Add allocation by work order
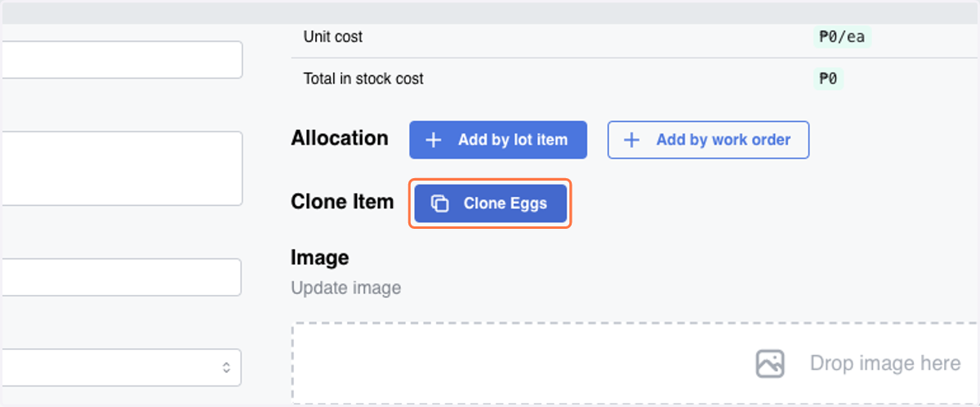The height and width of the screenshot is (407, 980). (708, 140)
